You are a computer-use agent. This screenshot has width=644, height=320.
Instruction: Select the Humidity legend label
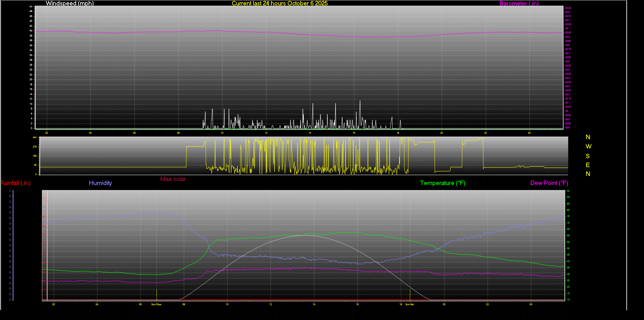coord(100,183)
